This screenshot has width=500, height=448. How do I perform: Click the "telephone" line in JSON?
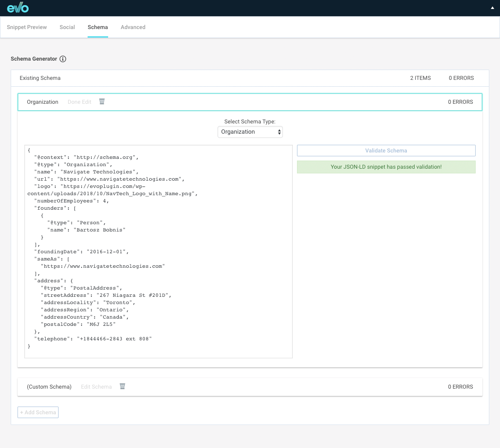tap(93, 339)
